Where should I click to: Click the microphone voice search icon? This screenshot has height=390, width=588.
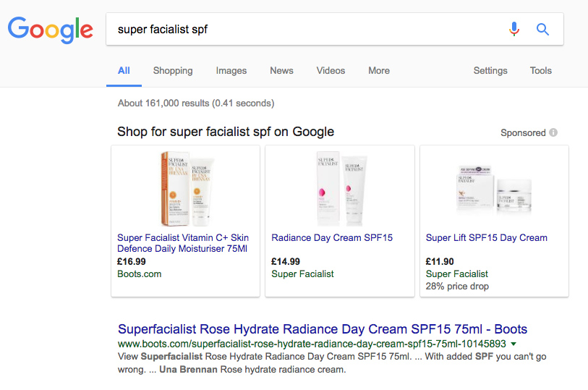point(514,29)
